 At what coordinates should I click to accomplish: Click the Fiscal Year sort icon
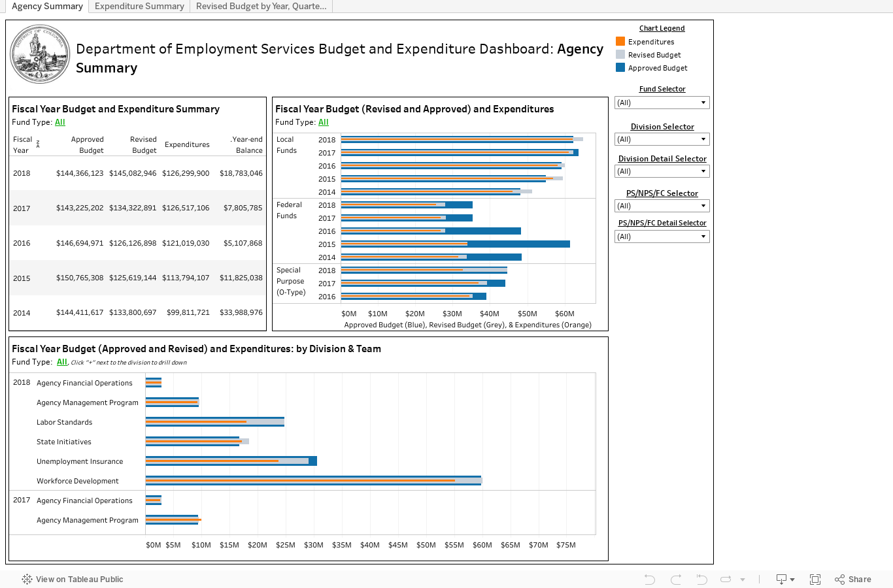coord(38,144)
